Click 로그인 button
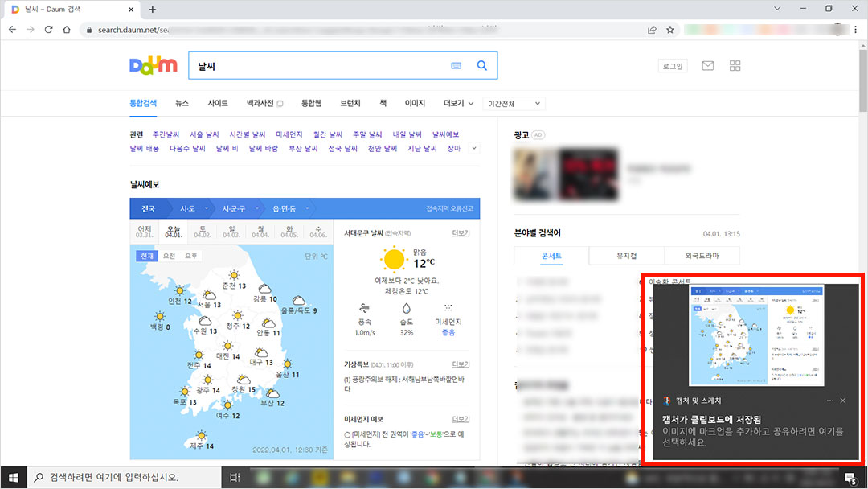 tap(673, 66)
